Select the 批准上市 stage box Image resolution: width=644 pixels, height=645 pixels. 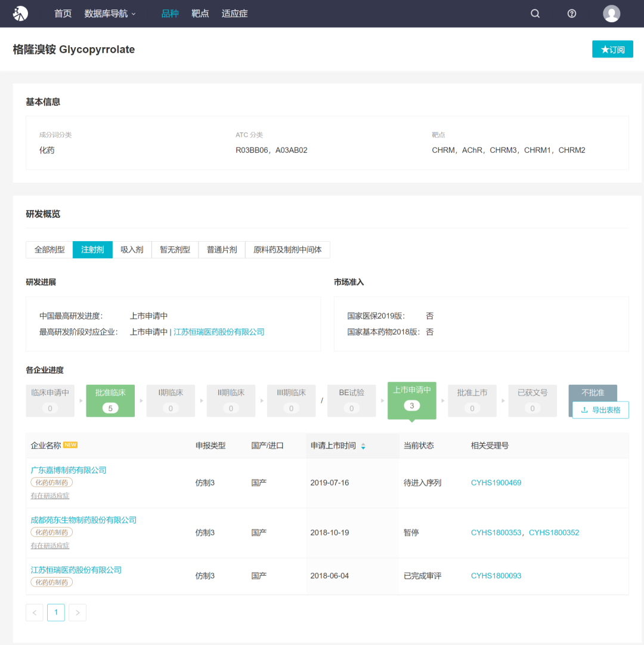pyautogui.click(x=472, y=400)
